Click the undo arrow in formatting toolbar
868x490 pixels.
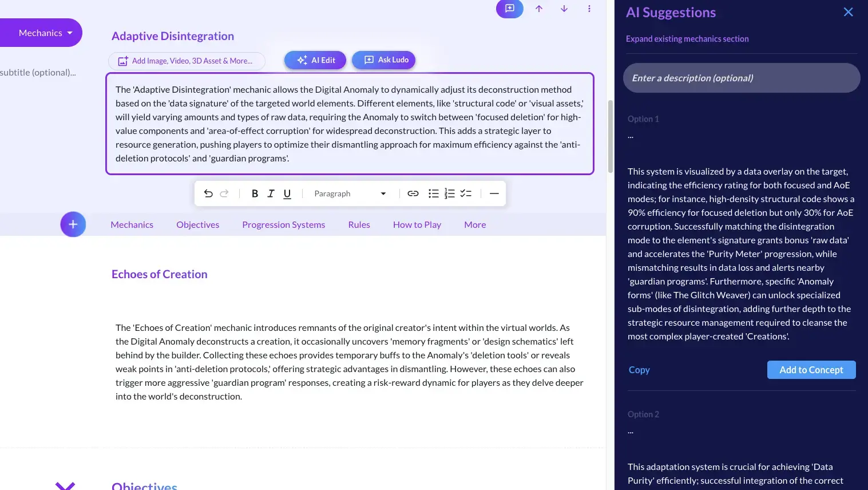pyautogui.click(x=208, y=193)
